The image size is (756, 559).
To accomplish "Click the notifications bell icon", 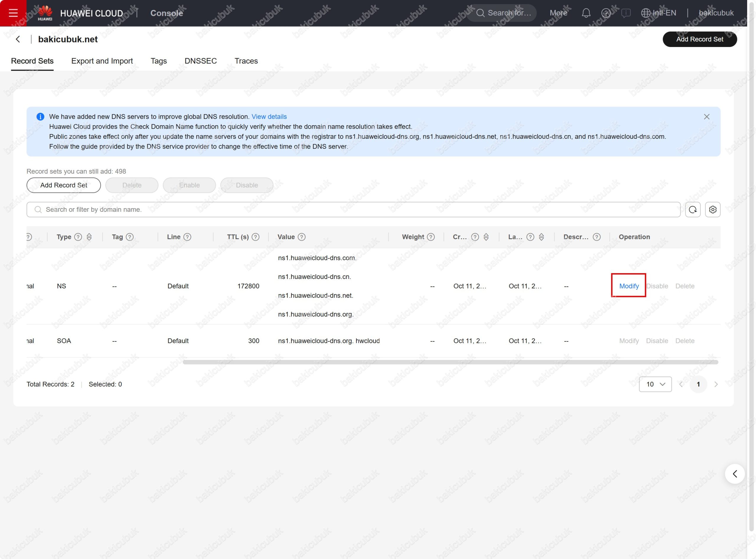I will pyautogui.click(x=586, y=13).
